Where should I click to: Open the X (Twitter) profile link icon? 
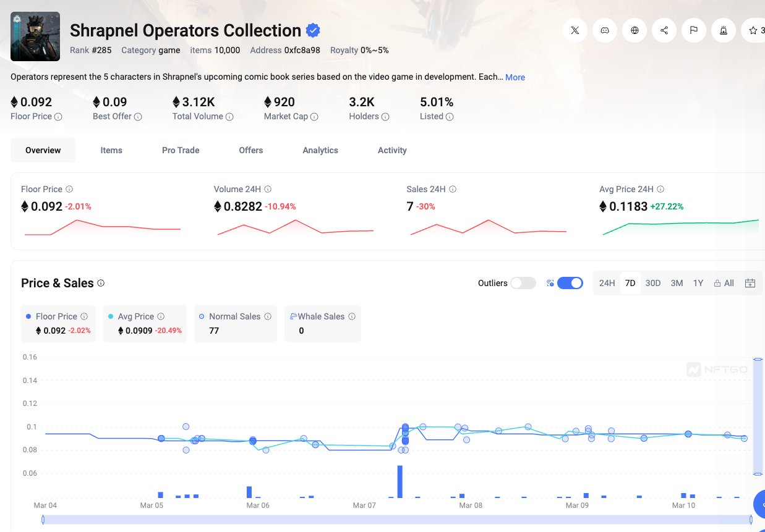coord(575,30)
